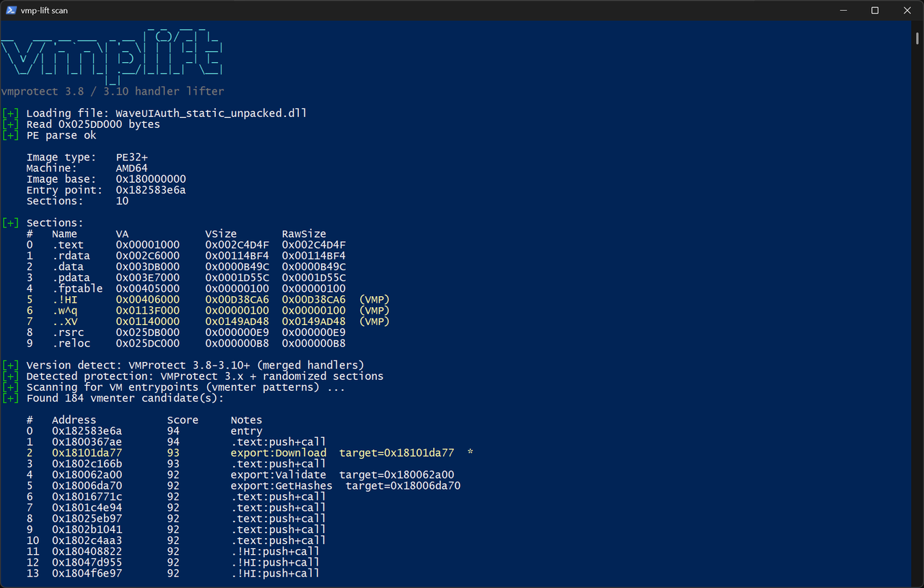Image resolution: width=924 pixels, height=588 pixels.
Task: Click the VA value 0x00406000
Action: tap(148, 300)
